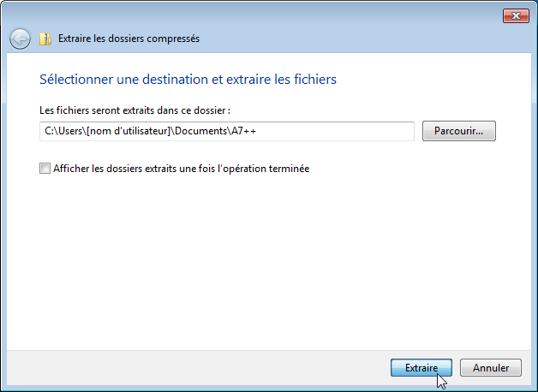This screenshot has height=392, width=538.
Task: Click the back arrow button
Action: [x=20, y=39]
